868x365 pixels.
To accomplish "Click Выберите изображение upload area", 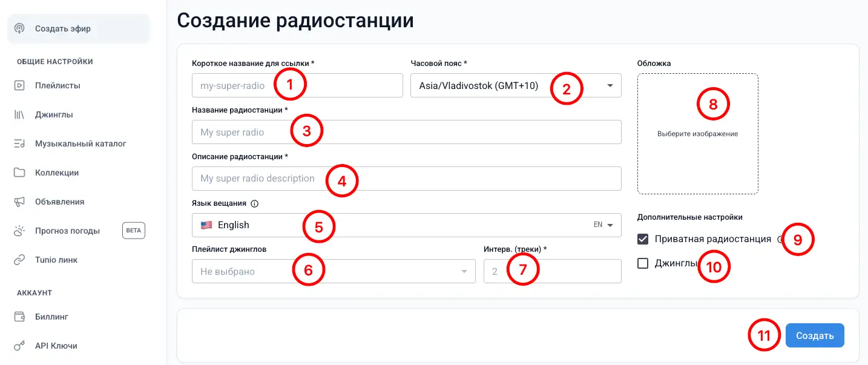I will (697, 133).
